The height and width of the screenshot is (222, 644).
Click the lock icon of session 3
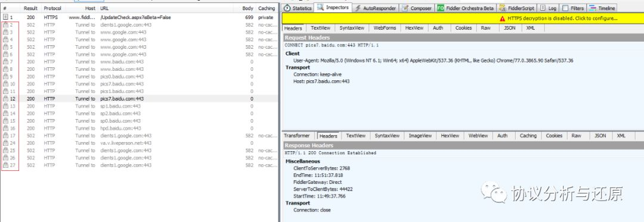click(5, 32)
